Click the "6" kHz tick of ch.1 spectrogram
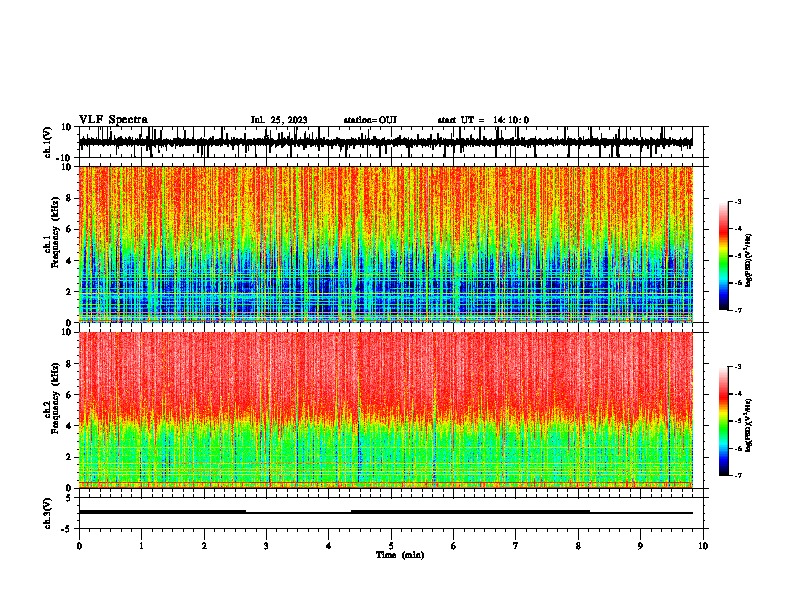 69,229
